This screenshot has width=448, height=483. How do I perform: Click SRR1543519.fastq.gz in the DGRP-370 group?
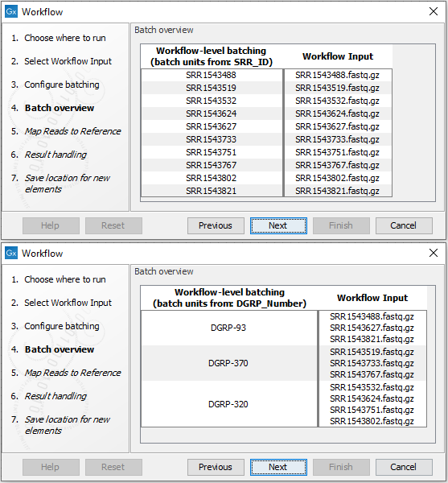(372, 352)
